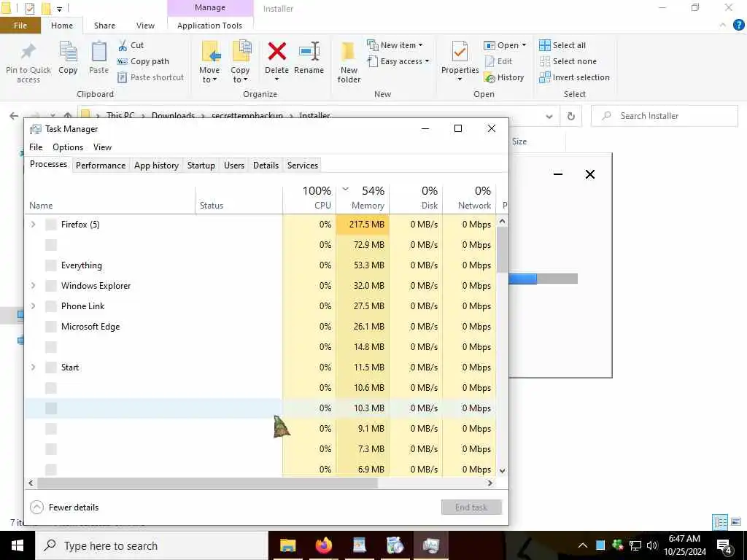Switch to the Services tab

(303, 166)
